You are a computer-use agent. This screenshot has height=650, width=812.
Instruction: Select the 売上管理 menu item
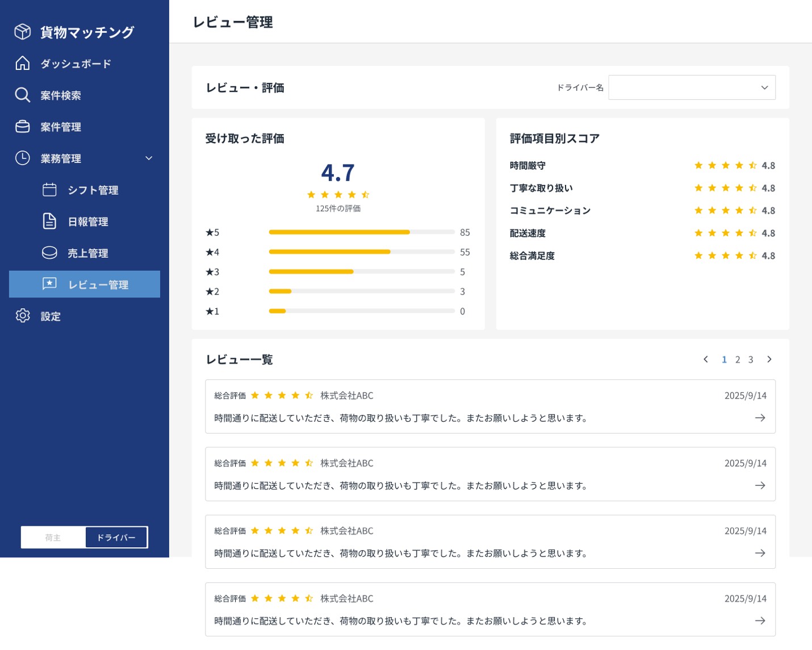pos(88,253)
